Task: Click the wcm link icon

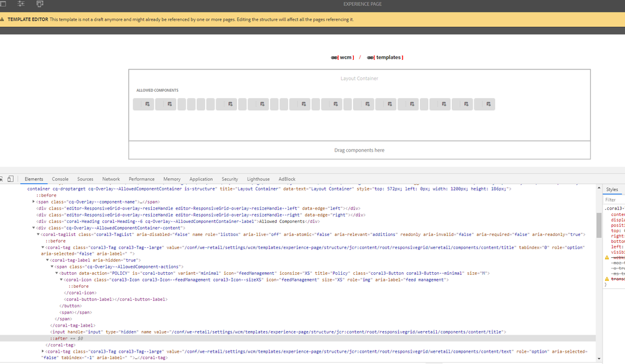Action: [x=334, y=57]
